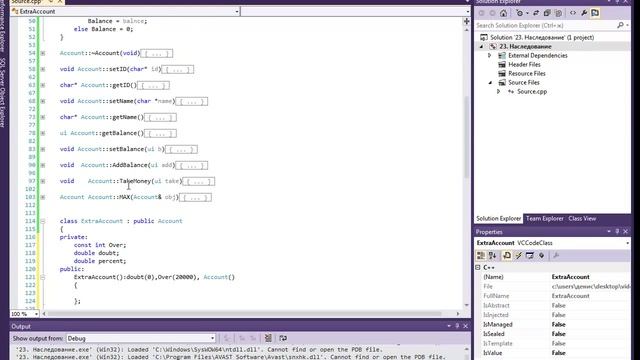The height and width of the screenshot is (360, 640).
Task: Expand collapsed Account::getBalance block
Action: pos(42,133)
